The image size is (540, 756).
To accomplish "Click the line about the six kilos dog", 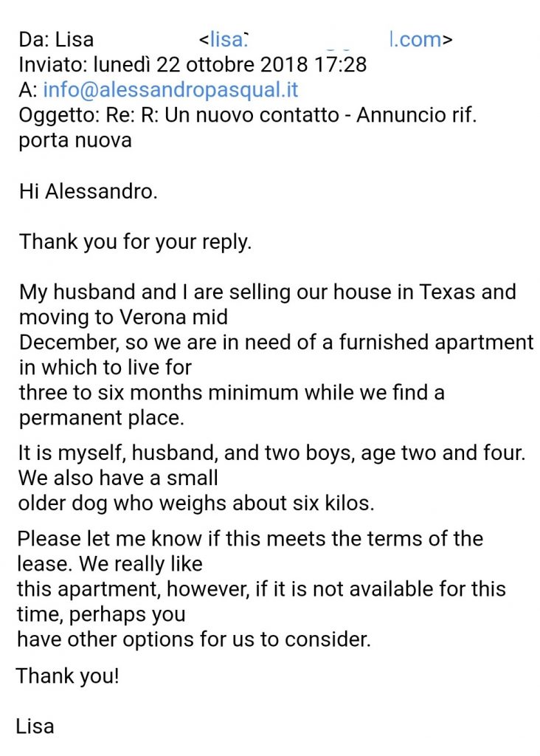I will 195,504.
